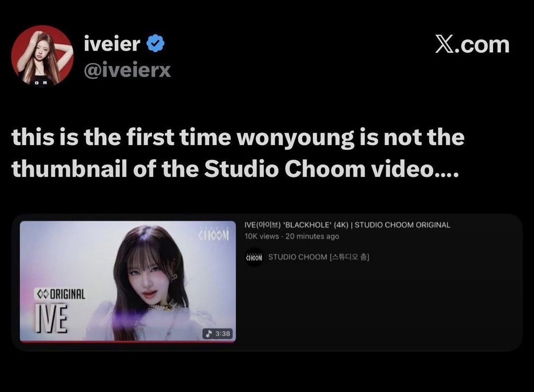Click the blue verified badge
The width and height of the screenshot is (534, 392).
[156, 43]
